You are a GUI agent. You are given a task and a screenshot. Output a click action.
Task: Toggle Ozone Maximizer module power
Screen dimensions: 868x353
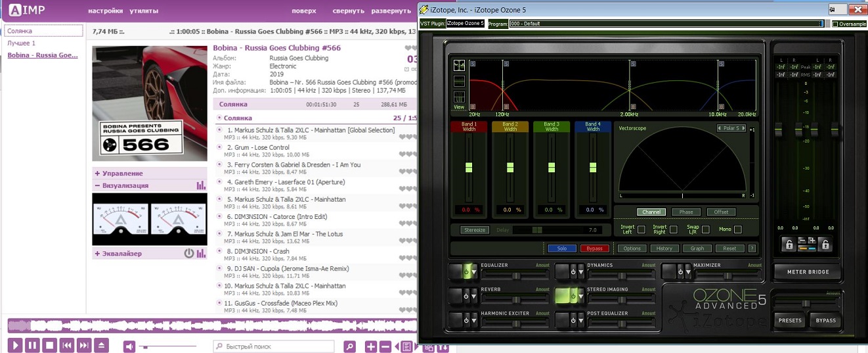(x=679, y=271)
